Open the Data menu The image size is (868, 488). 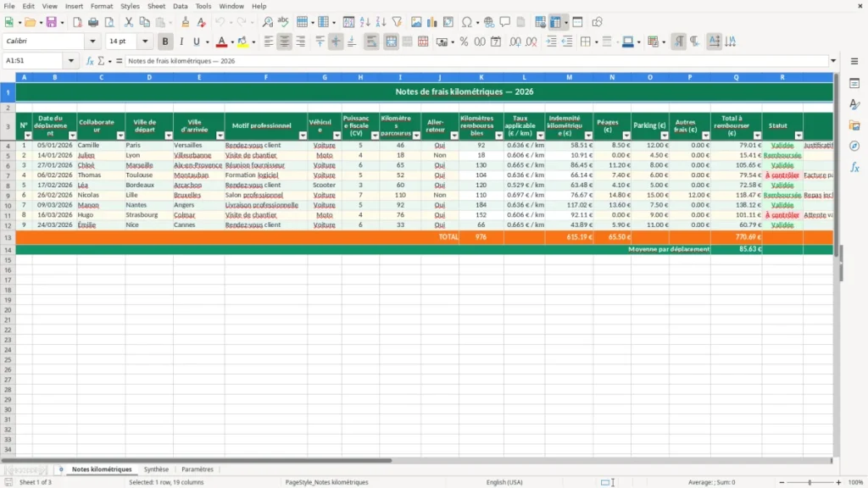[x=181, y=6]
